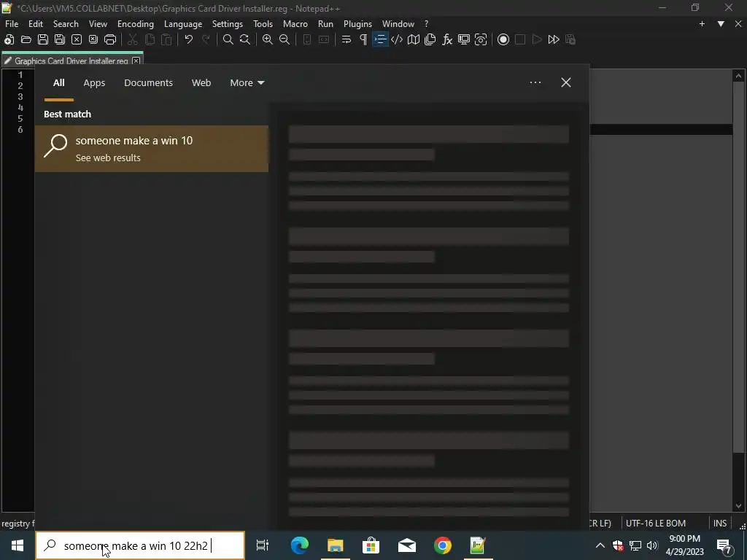Open the Plugins menu
The image size is (747, 560).
pyautogui.click(x=357, y=24)
